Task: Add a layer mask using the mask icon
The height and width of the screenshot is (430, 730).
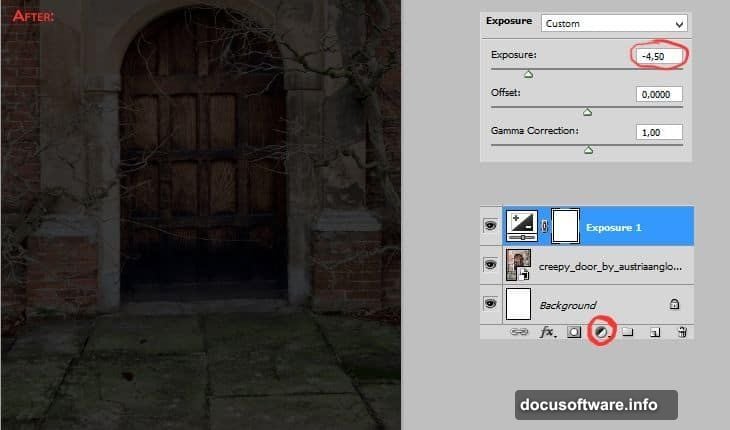Action: [x=574, y=332]
